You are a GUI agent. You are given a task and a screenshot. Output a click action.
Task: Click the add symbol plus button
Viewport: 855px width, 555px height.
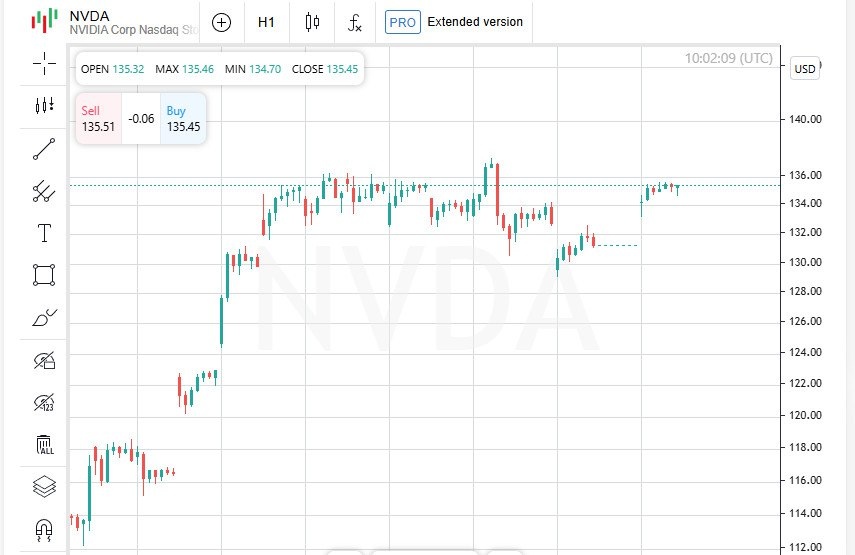pos(221,22)
